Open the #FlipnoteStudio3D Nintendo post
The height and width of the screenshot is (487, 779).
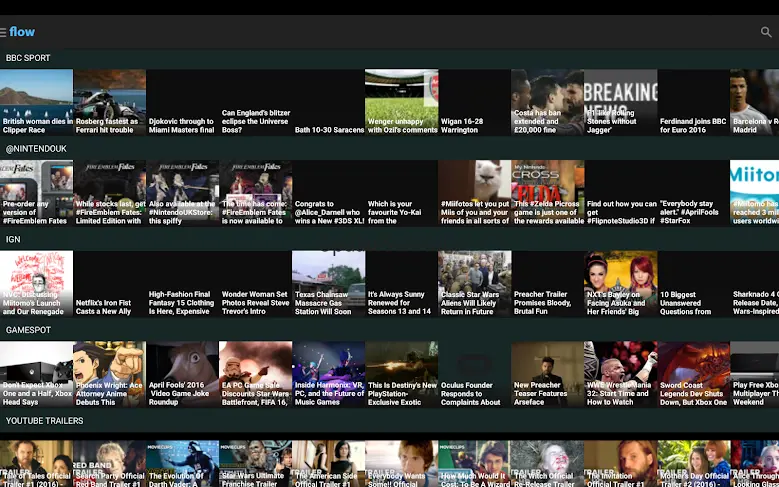(620, 193)
